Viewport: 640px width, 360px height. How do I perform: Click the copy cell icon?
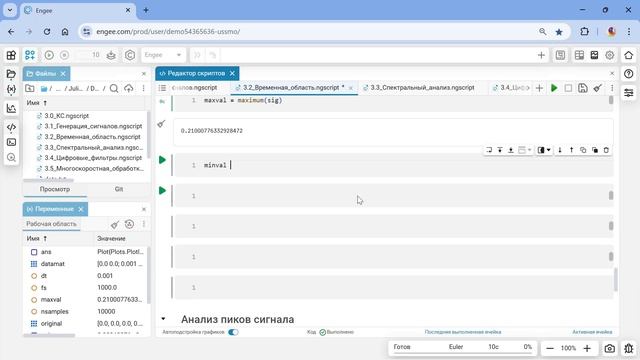coord(583,150)
